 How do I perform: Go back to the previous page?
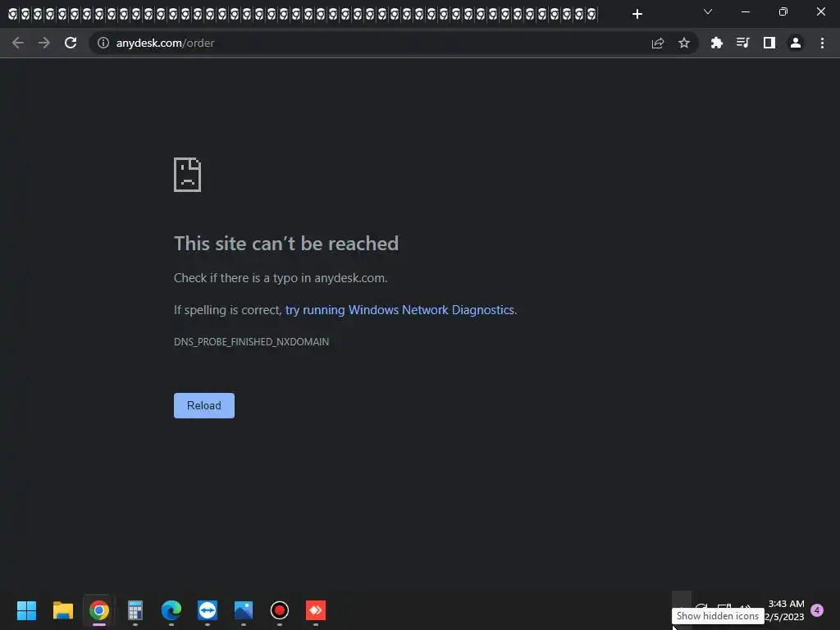coord(18,43)
